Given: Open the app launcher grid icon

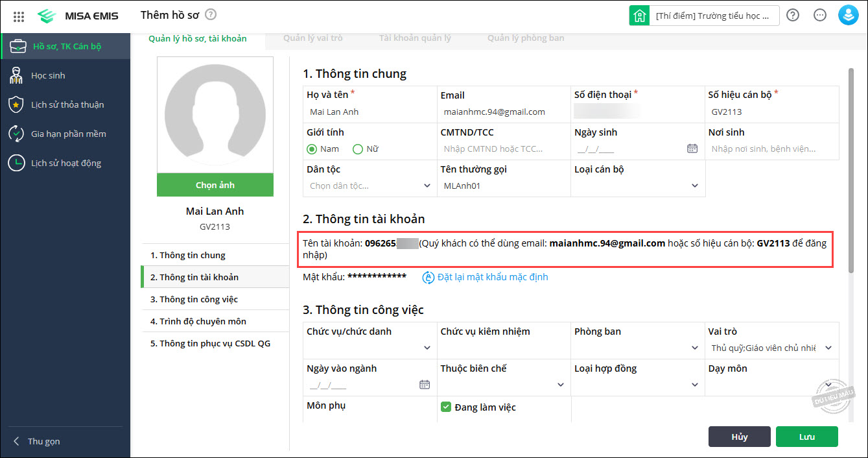Looking at the screenshot, I should pos(19,16).
